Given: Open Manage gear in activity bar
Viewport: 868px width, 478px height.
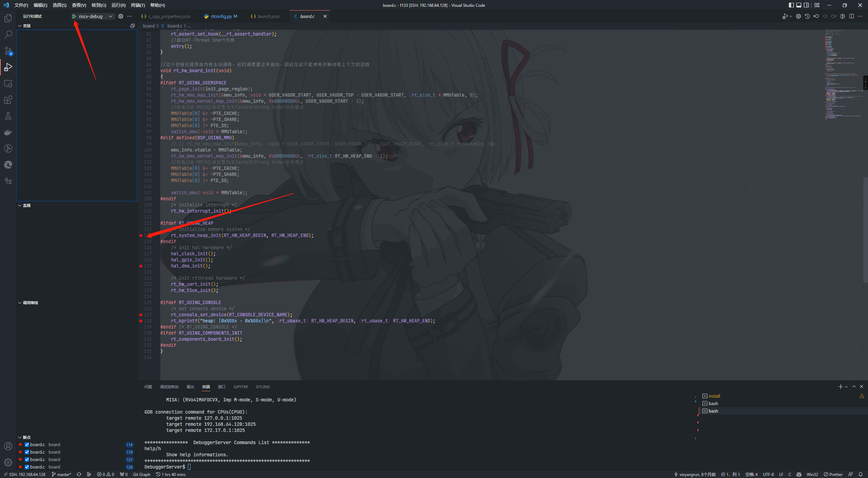Looking at the screenshot, I should pos(8,462).
